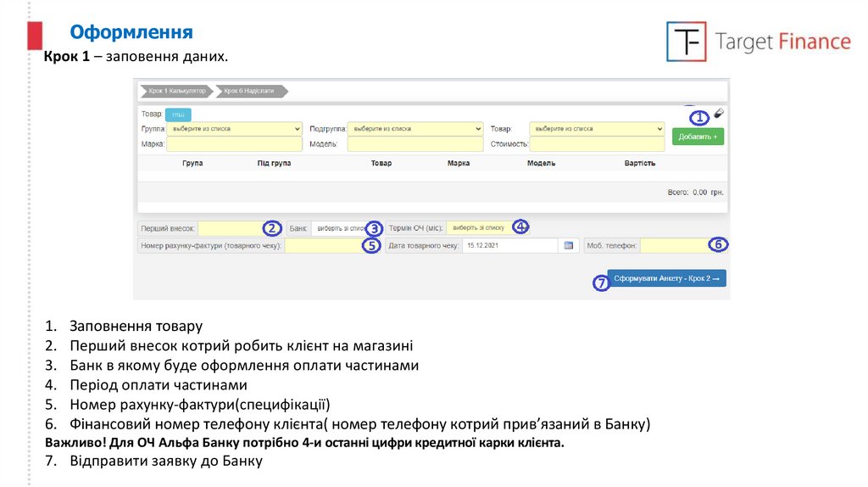Click the Вартість column header
The width and height of the screenshot is (868, 487).
point(640,163)
